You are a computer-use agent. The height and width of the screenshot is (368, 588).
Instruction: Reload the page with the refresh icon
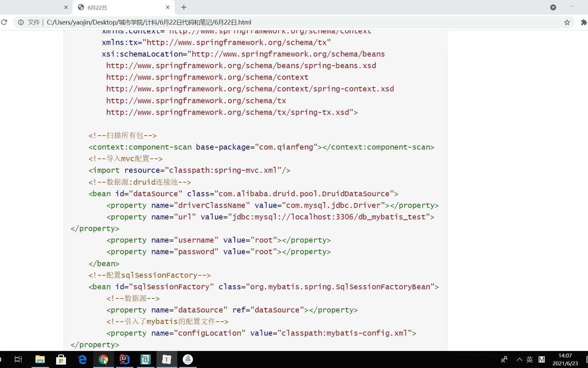point(4,22)
